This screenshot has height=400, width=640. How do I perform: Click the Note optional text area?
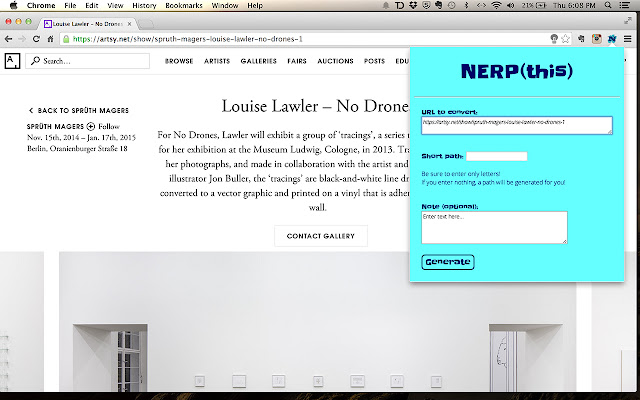(494, 227)
